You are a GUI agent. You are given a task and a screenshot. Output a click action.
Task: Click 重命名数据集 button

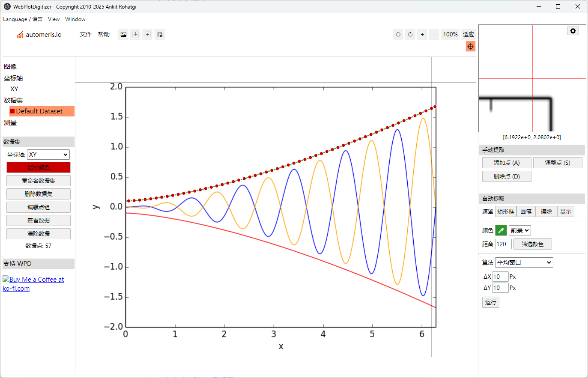(39, 181)
